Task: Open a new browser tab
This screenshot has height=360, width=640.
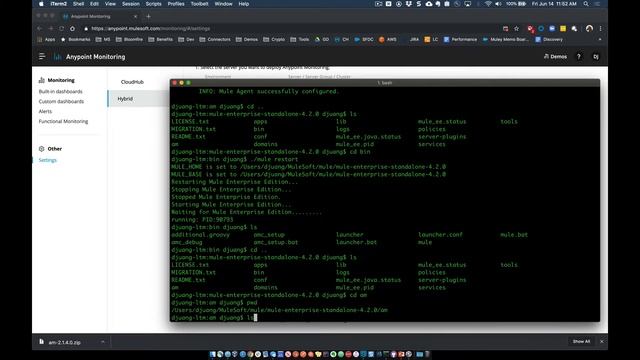Action: click(149, 16)
